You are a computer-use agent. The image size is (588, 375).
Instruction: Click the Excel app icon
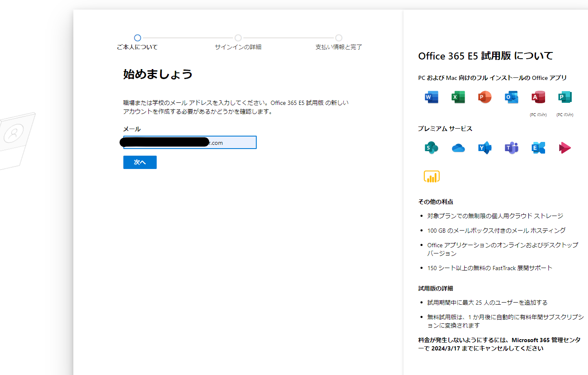(458, 97)
